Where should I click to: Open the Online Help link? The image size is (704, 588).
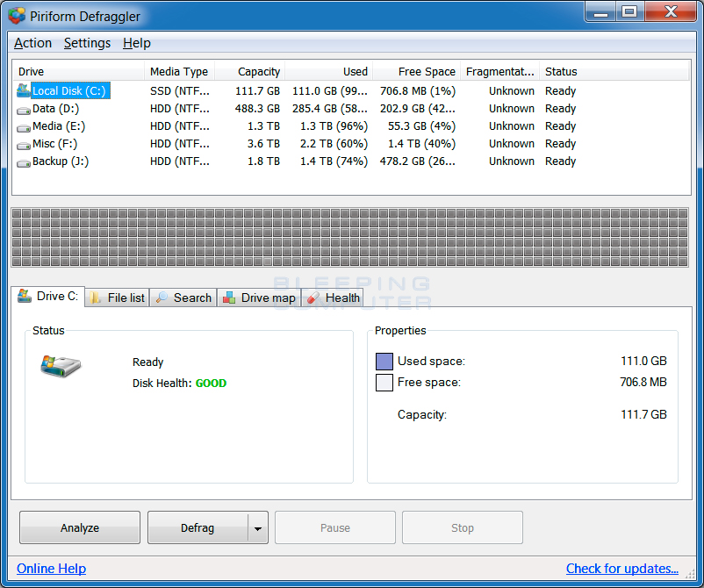(x=51, y=569)
